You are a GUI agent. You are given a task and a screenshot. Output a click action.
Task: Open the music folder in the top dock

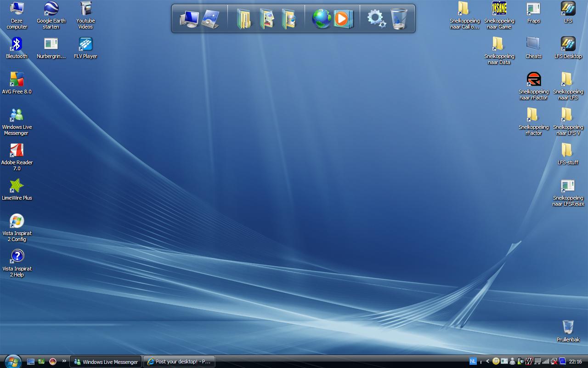pyautogui.click(x=288, y=19)
